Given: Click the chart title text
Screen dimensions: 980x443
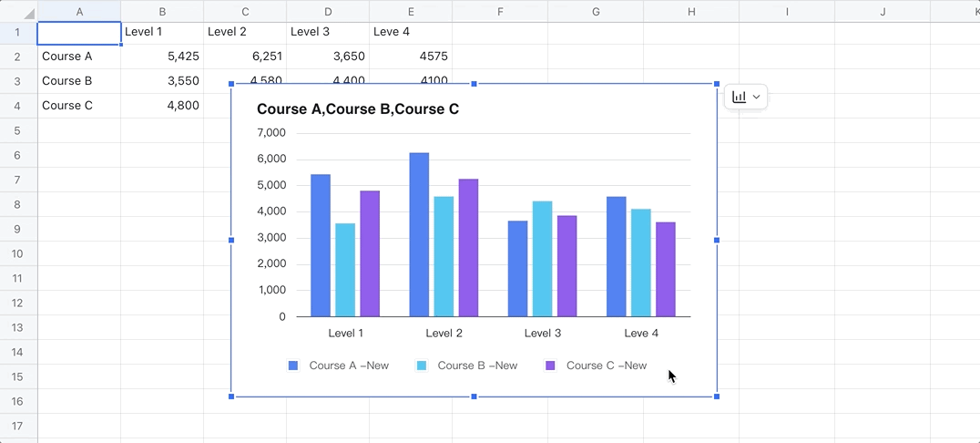Looking at the screenshot, I should 358,109.
